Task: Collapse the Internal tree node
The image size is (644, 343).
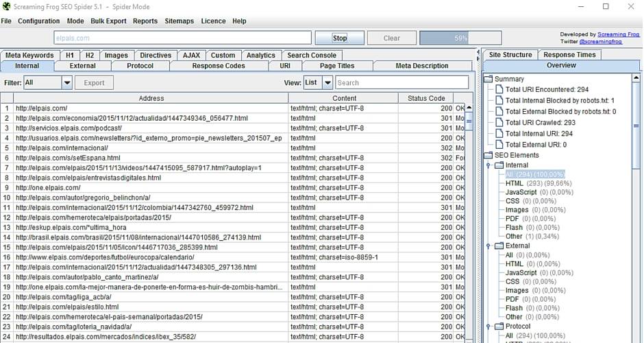Action: click(x=488, y=165)
